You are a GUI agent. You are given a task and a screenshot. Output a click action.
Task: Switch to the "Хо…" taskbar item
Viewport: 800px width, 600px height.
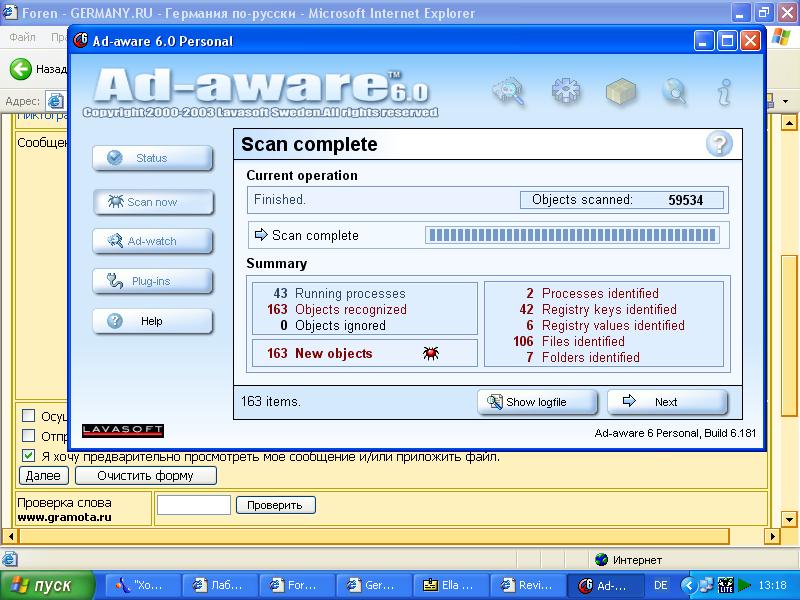[x=143, y=585]
